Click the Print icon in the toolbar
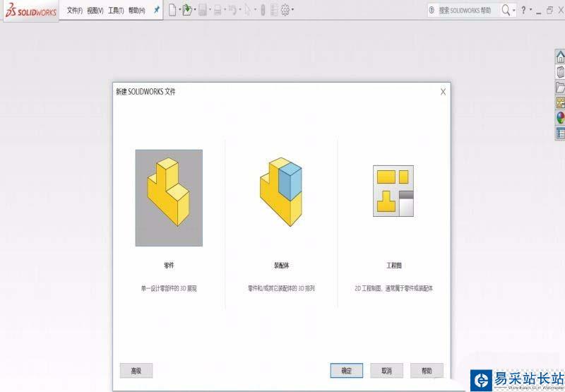The width and height of the screenshot is (565, 392). 218,10
